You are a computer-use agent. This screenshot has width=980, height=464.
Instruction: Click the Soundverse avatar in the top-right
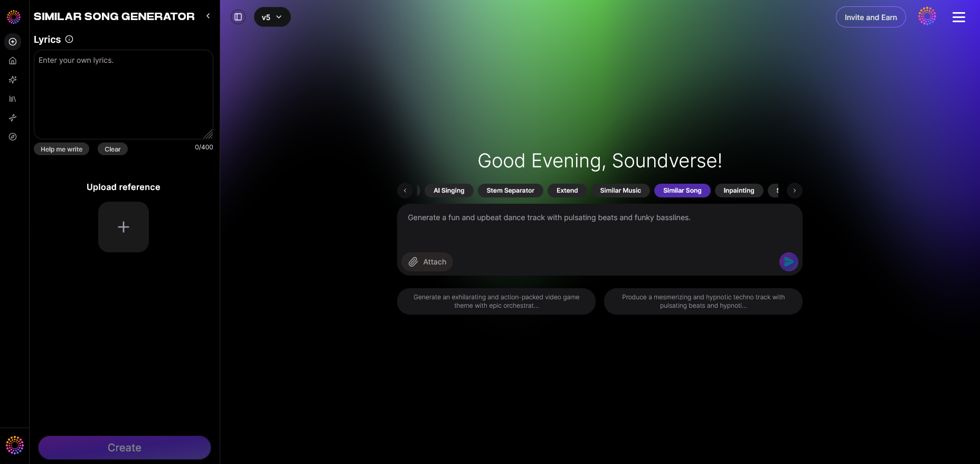927,16
